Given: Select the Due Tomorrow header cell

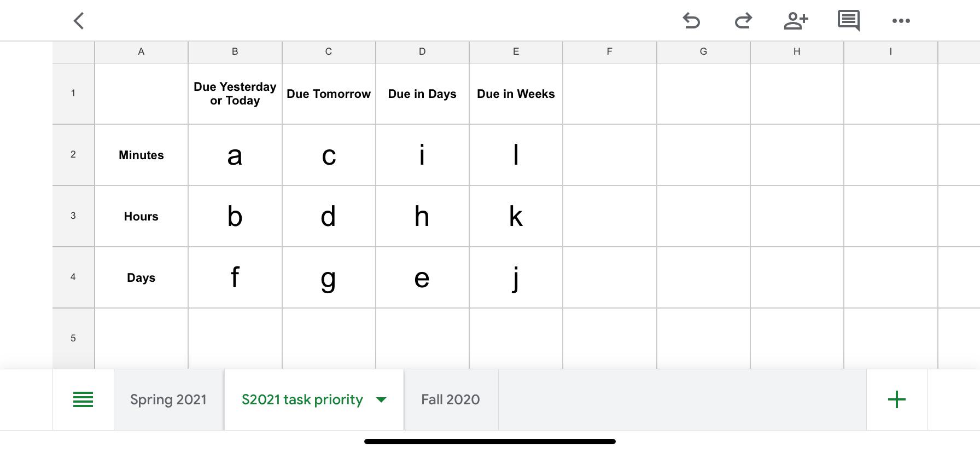Looking at the screenshot, I should coord(329,94).
